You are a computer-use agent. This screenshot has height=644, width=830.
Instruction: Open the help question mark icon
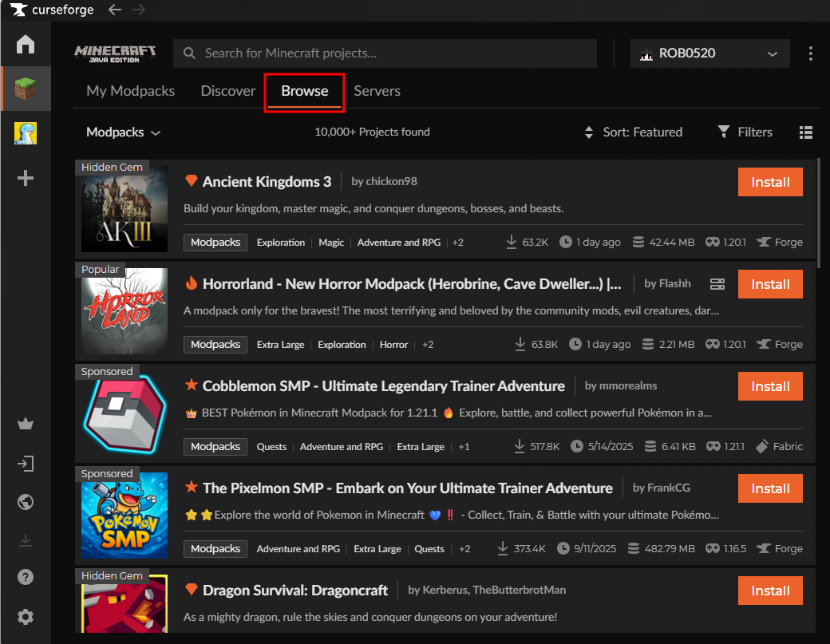[26, 577]
